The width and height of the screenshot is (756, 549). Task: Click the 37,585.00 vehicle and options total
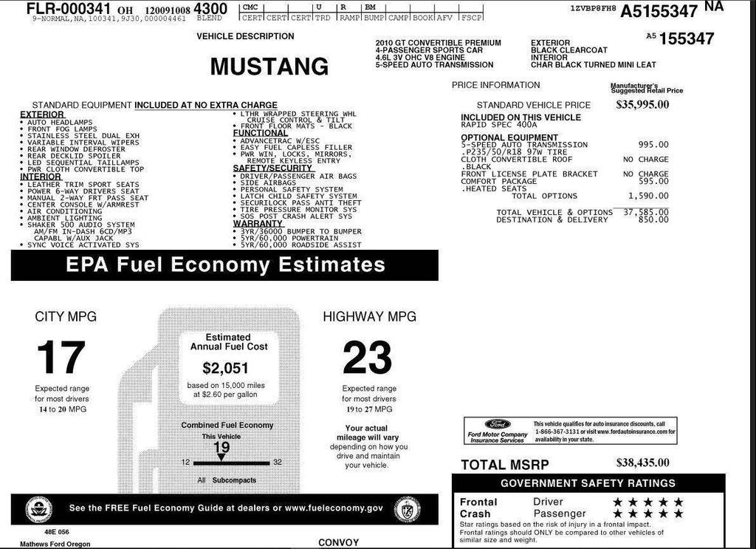pos(646,212)
